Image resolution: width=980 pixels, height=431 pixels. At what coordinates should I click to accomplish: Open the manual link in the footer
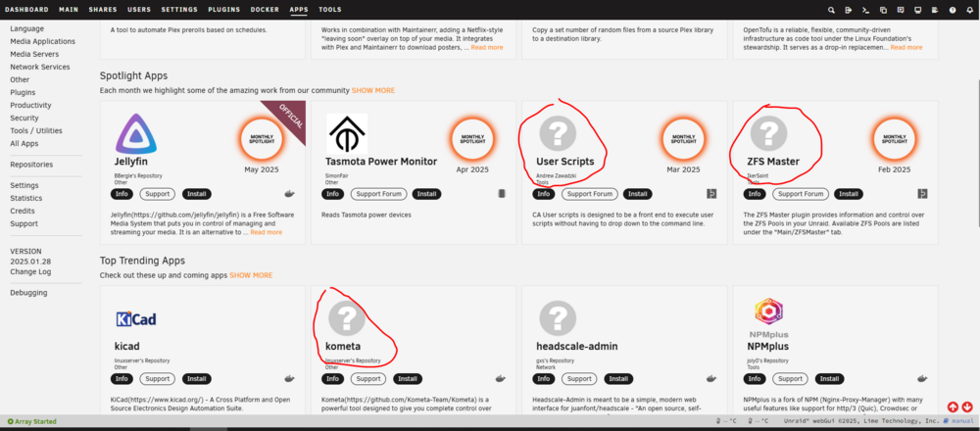coord(958,421)
